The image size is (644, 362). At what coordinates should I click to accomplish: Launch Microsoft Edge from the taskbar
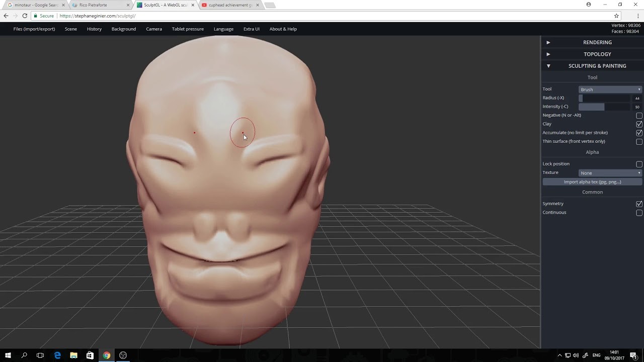click(x=57, y=355)
